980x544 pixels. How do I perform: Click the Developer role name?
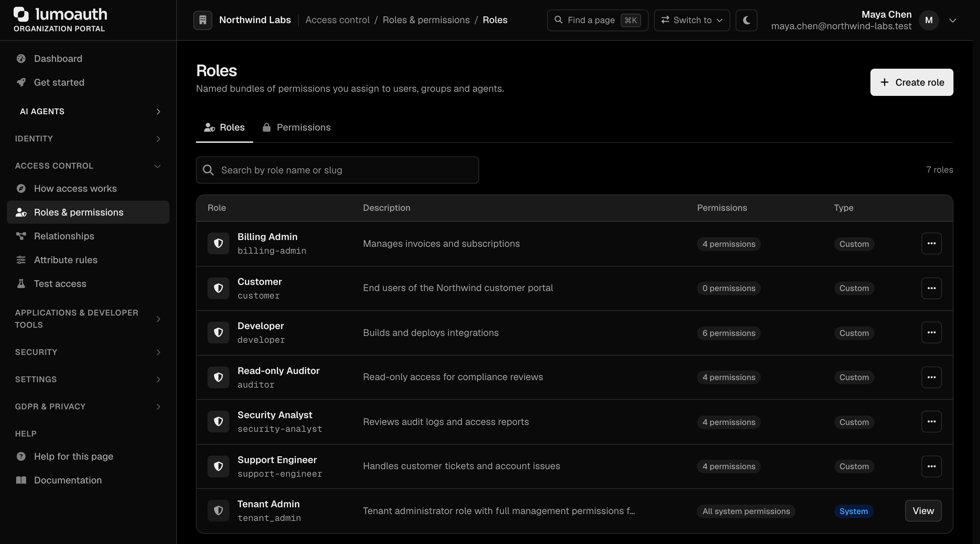261,326
